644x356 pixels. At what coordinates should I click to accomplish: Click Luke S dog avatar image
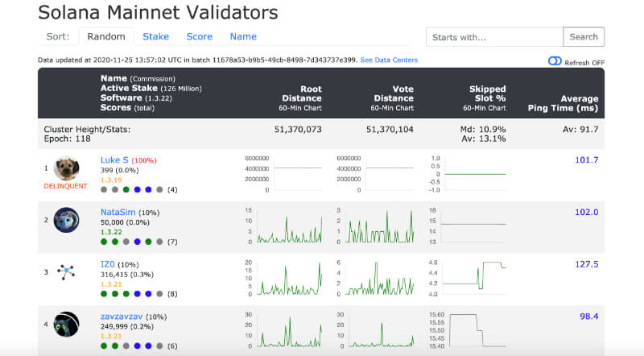coord(66,168)
